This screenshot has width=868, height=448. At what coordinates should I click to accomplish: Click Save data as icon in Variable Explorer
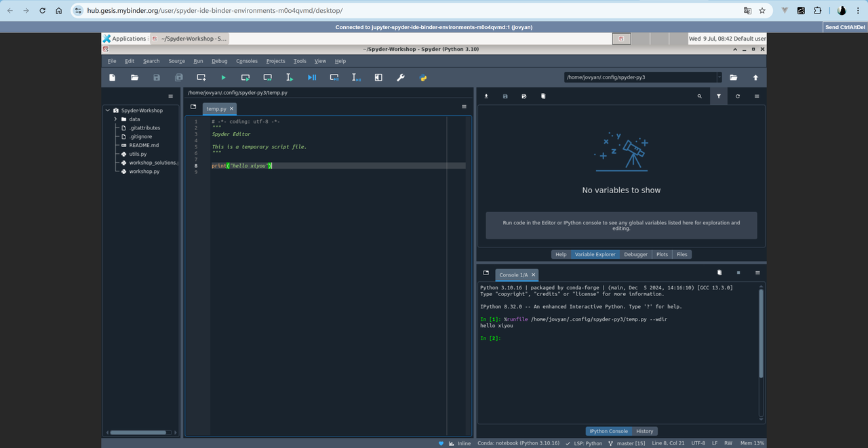click(x=524, y=96)
